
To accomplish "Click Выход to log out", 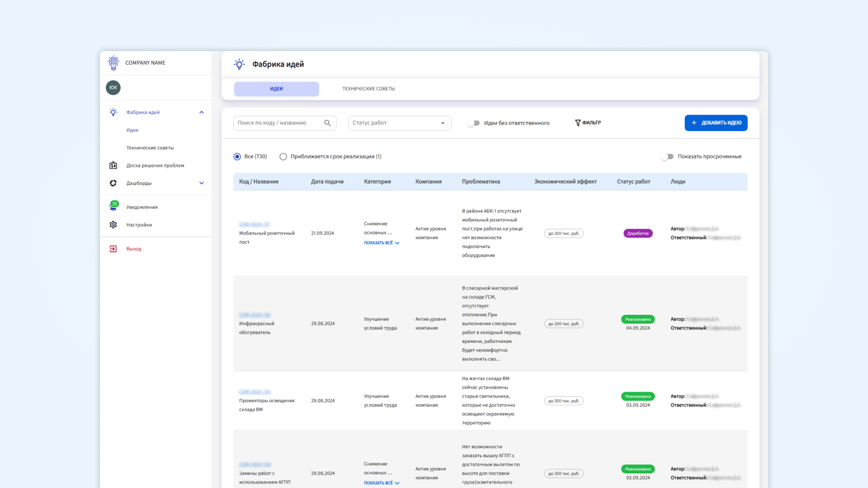I will [x=134, y=249].
